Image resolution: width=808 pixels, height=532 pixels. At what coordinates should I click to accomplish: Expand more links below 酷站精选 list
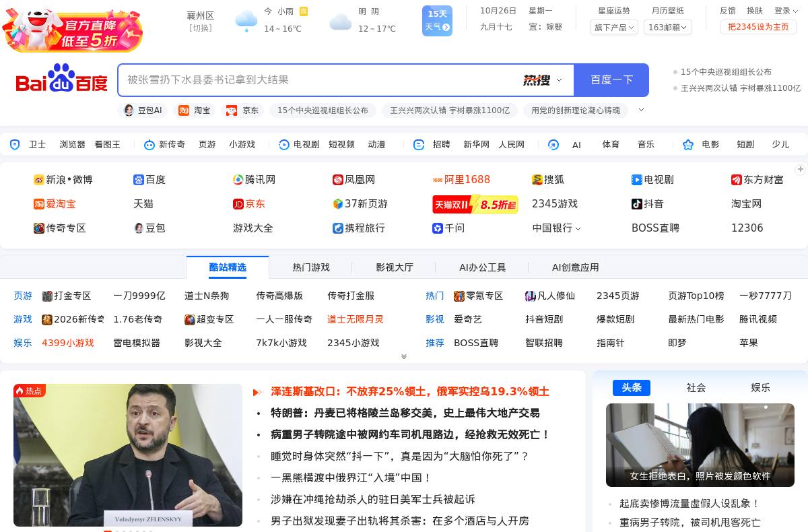pyautogui.click(x=404, y=356)
